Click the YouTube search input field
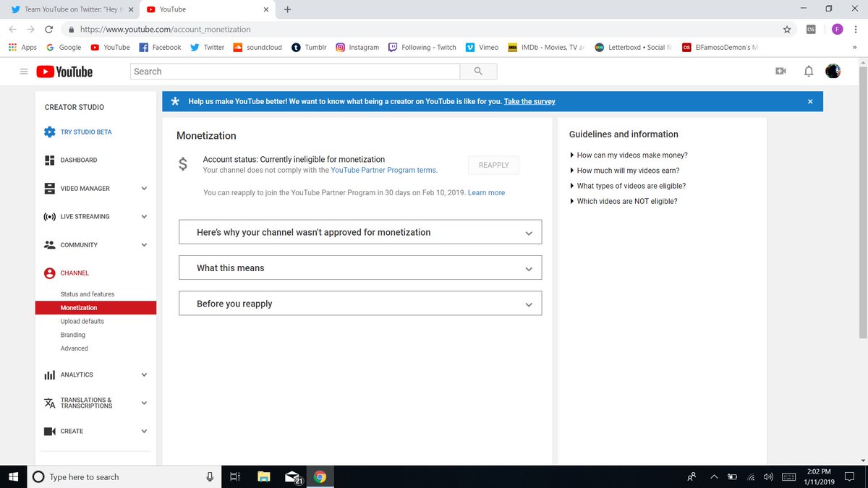Viewport: 868px width, 488px height. tap(295, 72)
